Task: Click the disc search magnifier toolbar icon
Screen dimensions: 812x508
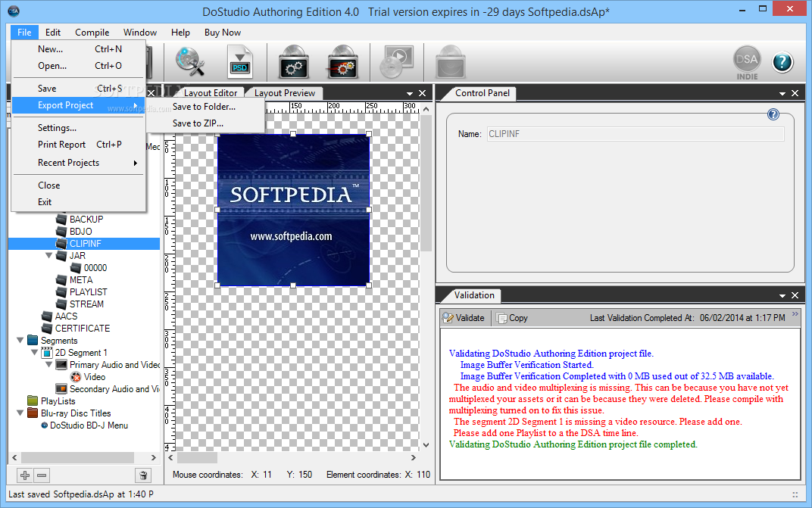Action: point(189,61)
